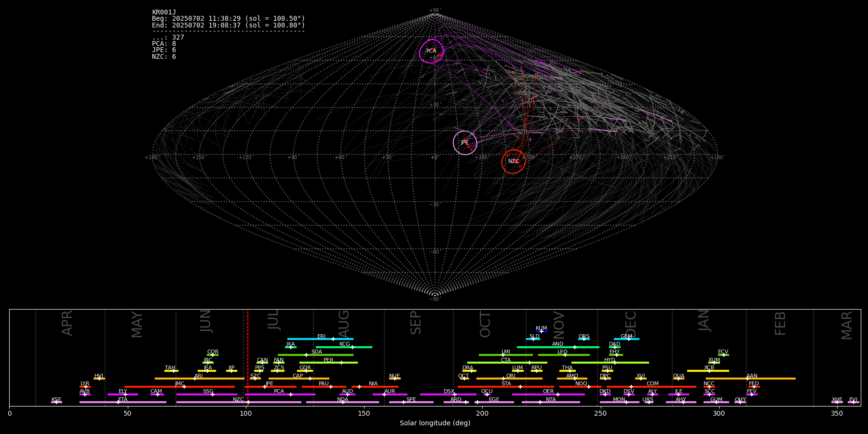Click the URS shower label
This screenshot has width=868, height=434.
[648, 400]
